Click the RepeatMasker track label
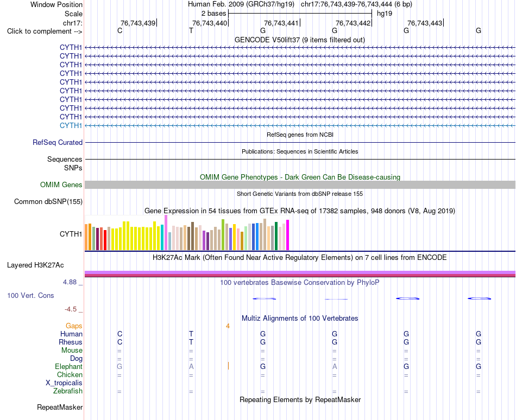 pyautogui.click(x=60, y=407)
